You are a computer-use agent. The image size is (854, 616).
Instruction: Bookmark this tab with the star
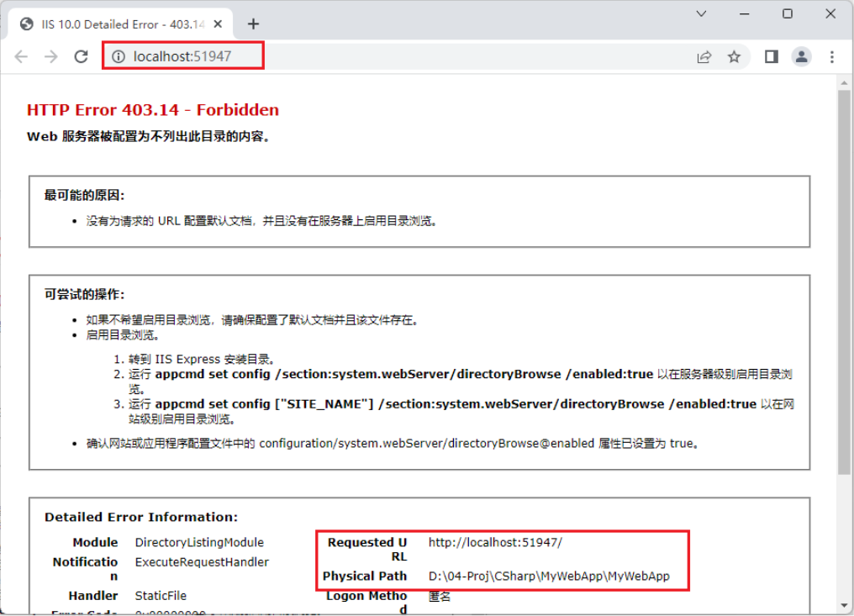tap(734, 56)
